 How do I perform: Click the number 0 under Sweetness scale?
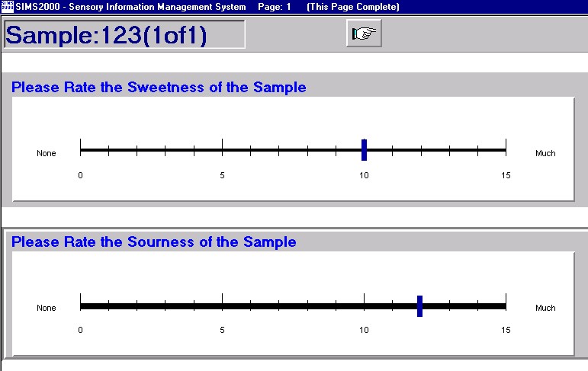[x=81, y=175]
